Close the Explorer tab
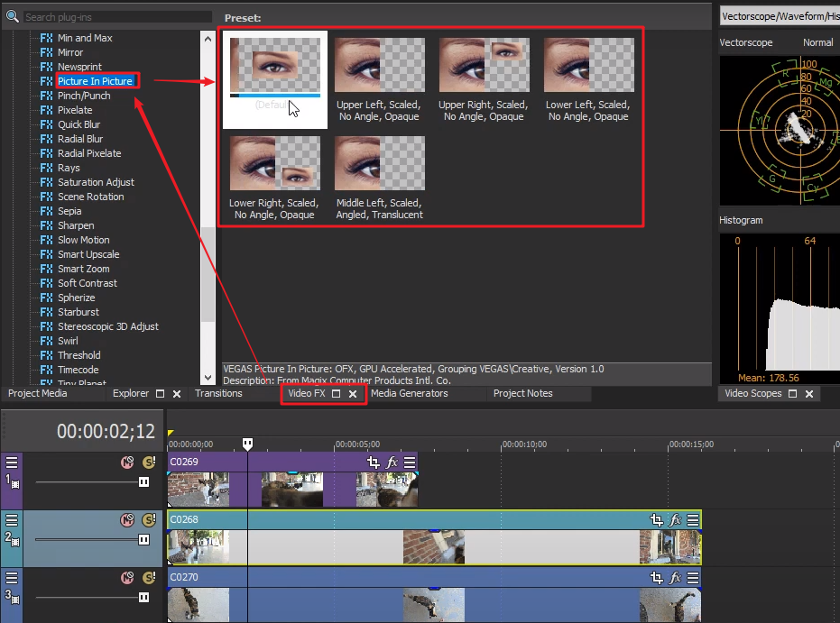The image size is (840, 623). click(x=177, y=393)
